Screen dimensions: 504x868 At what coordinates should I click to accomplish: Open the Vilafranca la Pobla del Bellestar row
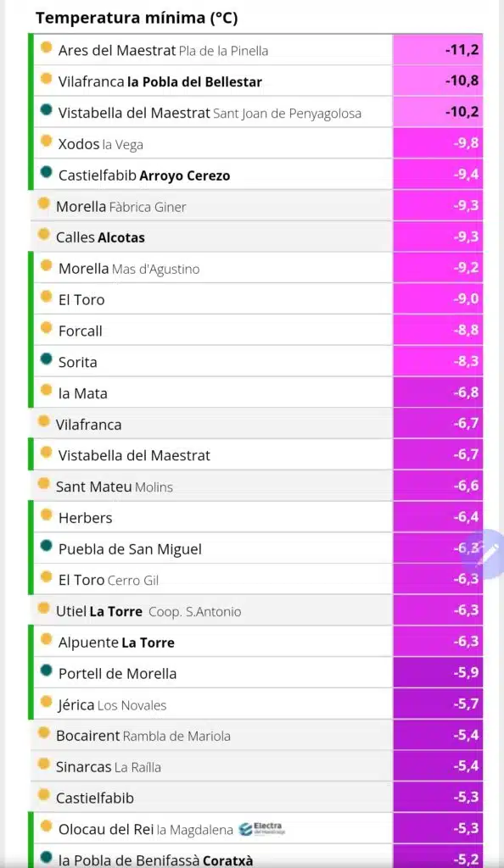tap(256, 81)
